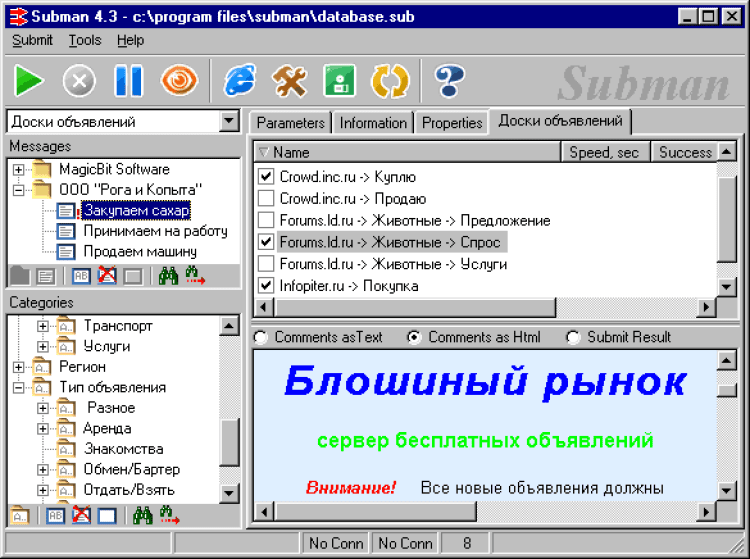Expand the Разное category
Viewport: 750px width, 559px height.
coord(43,408)
